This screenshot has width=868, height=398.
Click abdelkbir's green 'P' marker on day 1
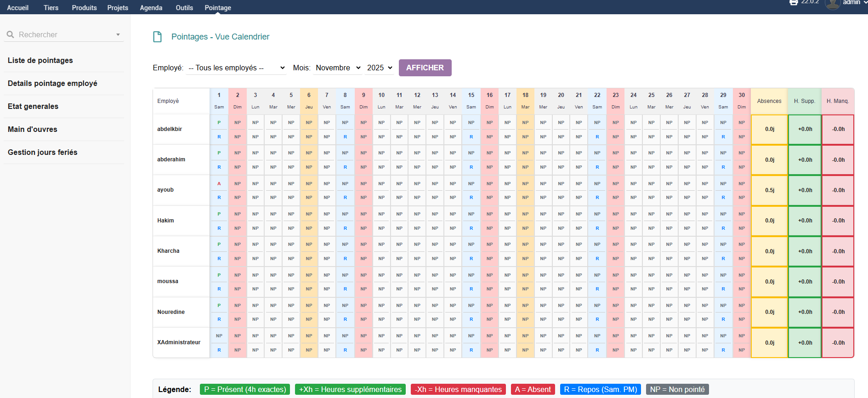pos(219,123)
